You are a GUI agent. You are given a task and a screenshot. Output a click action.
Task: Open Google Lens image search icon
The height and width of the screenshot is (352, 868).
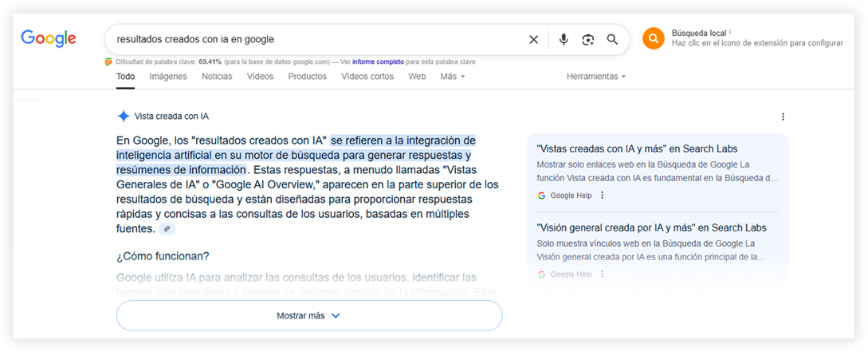[588, 39]
